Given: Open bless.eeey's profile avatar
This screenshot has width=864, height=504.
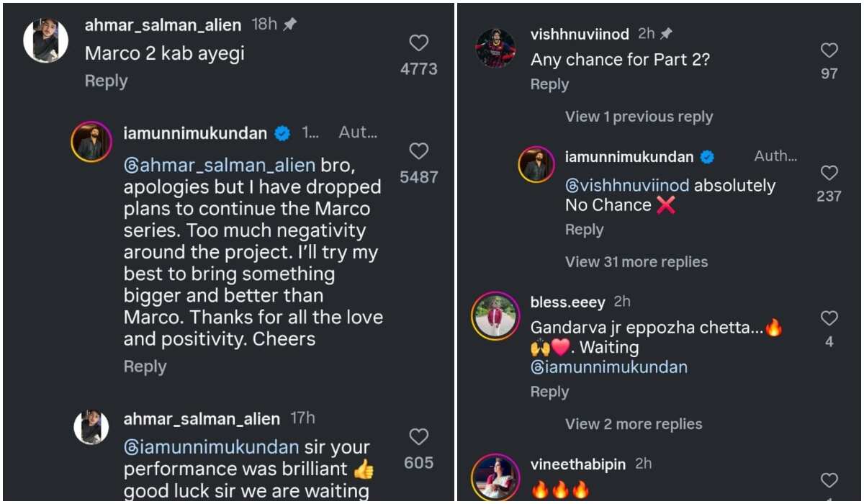Looking at the screenshot, I should pos(495,316).
